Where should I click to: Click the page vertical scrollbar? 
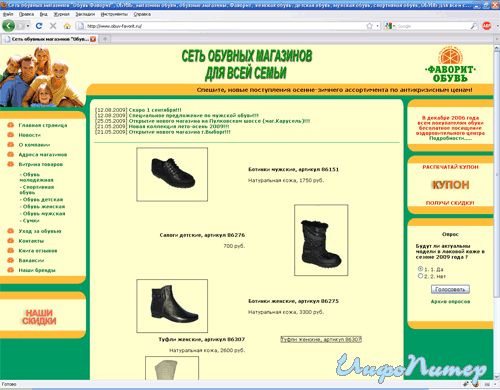coord(496,173)
